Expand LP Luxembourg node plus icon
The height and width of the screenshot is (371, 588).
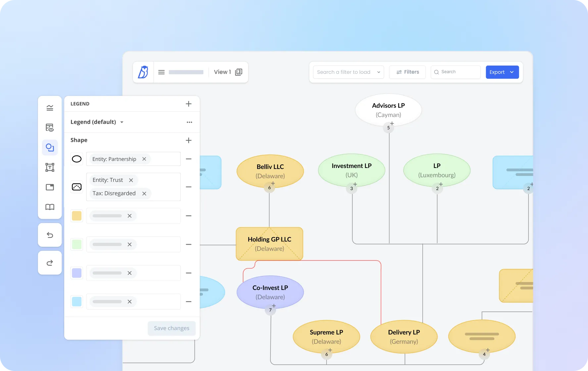(x=441, y=184)
